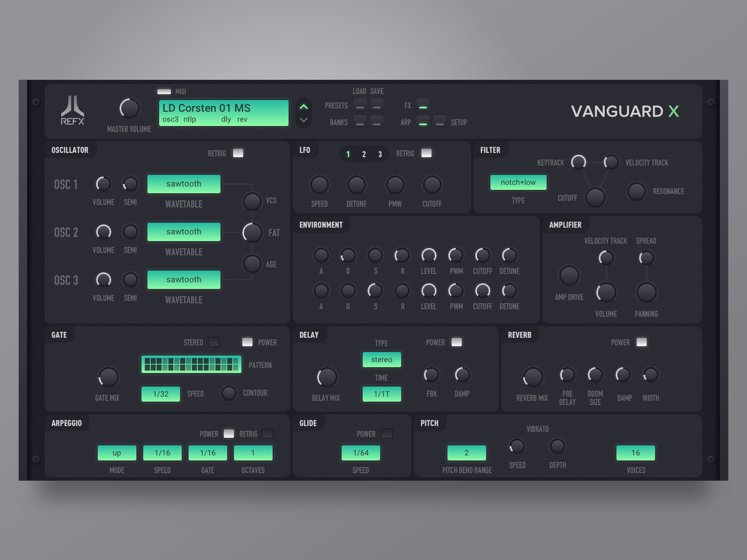Toggle the Reverb Power switch
The image size is (747, 560).
(x=642, y=342)
